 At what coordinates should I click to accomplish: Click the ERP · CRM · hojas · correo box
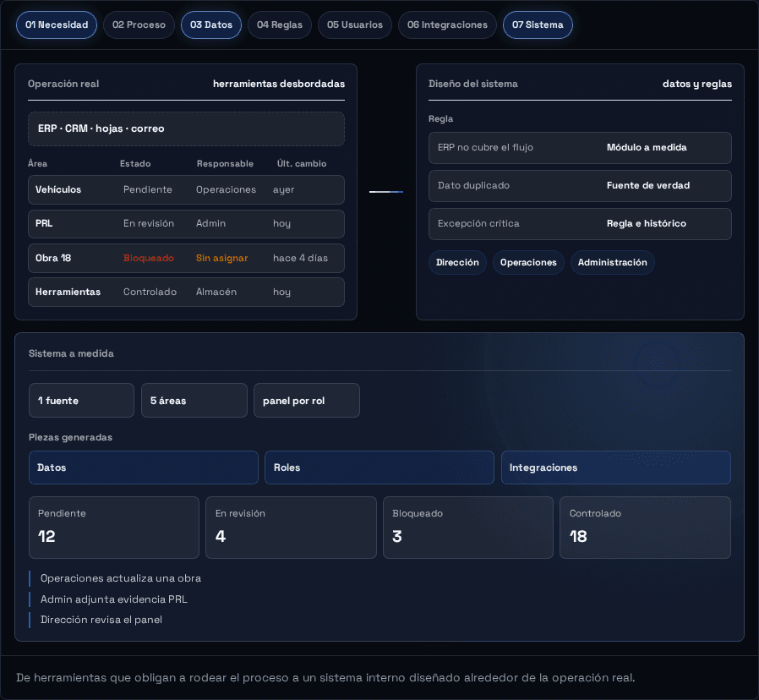coord(186,129)
